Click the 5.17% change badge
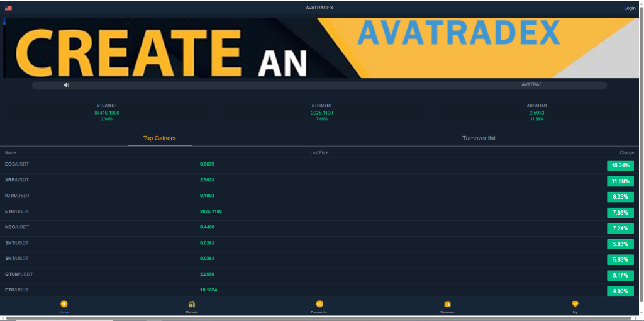644x321 pixels. pyautogui.click(x=620, y=276)
